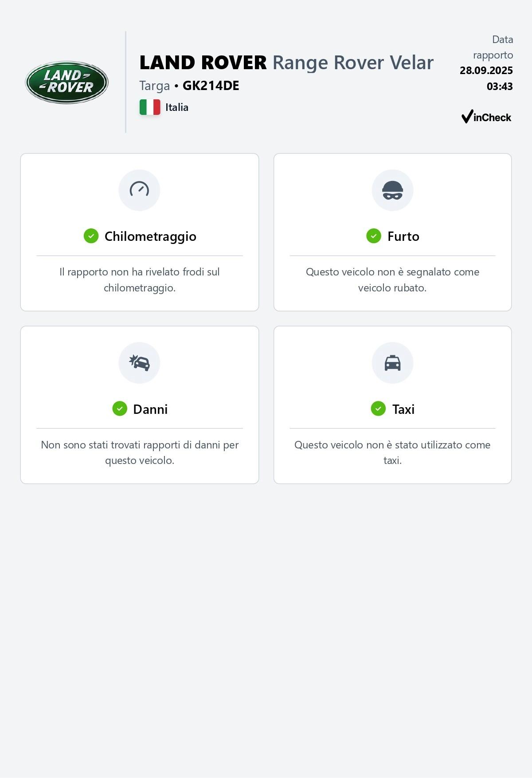Click the speedometer mileage icon
The image size is (532, 778).
[139, 190]
